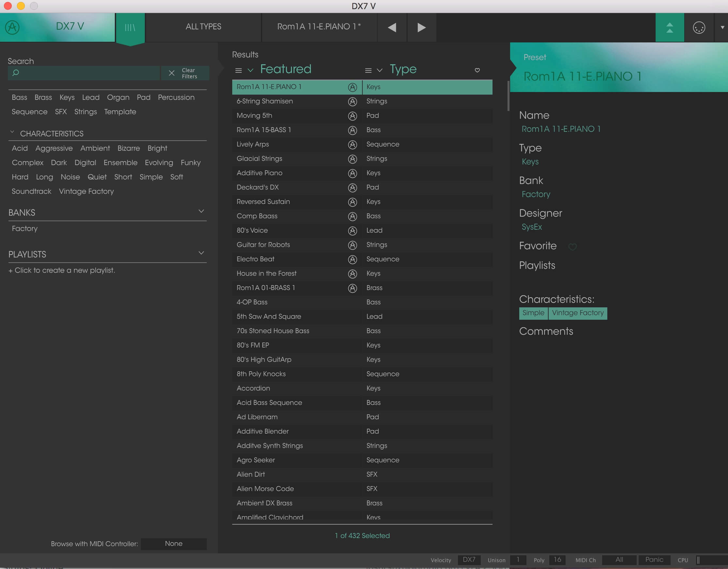728x569 pixels.
Task: Click Arturia badge on Rom1A 15-BASS 1 row
Action: (x=352, y=130)
